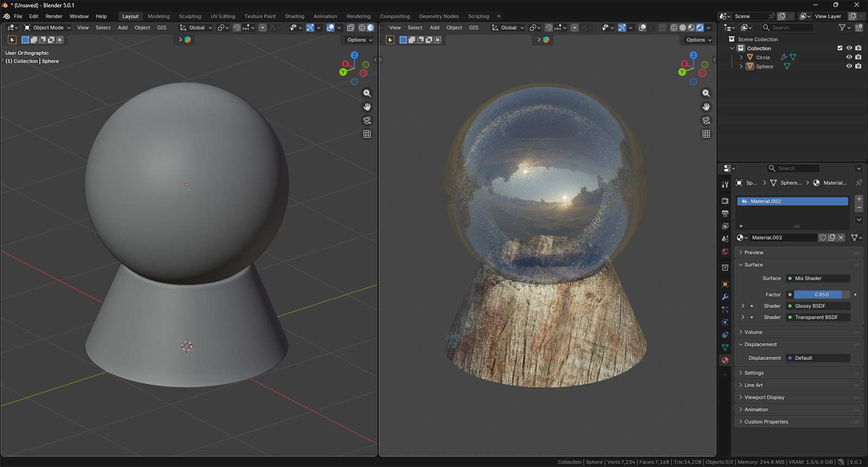
Task: Click the pan hand icon in right viewport
Action: point(706,107)
